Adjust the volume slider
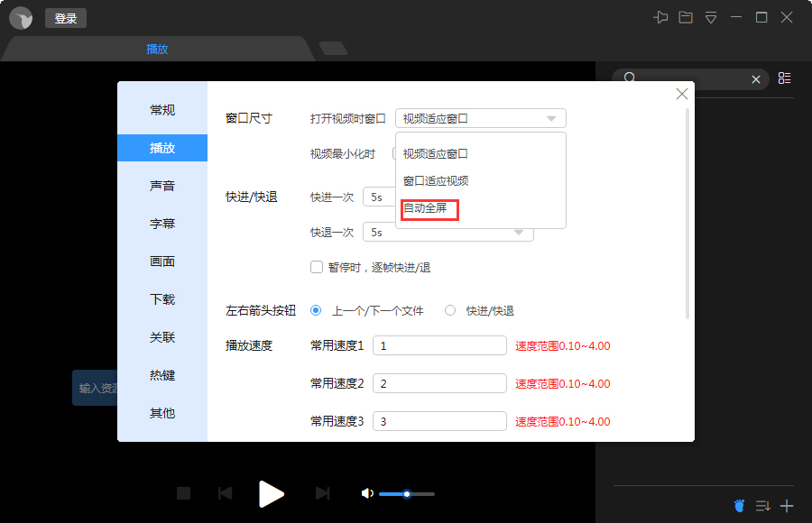Screen dimensions: 812x523 point(406,494)
